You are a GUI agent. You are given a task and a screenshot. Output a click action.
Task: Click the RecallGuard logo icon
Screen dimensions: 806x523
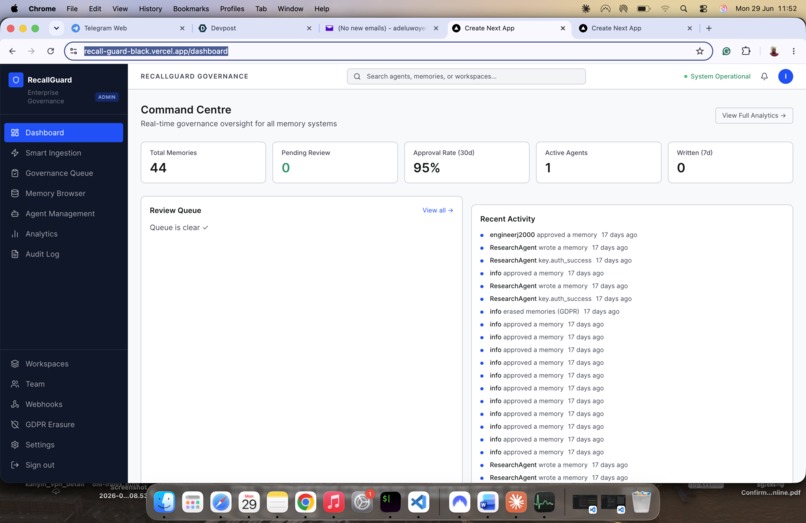coord(16,80)
